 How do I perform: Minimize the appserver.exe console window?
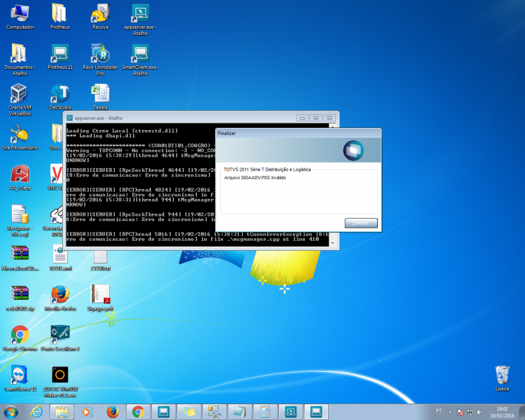[303, 118]
